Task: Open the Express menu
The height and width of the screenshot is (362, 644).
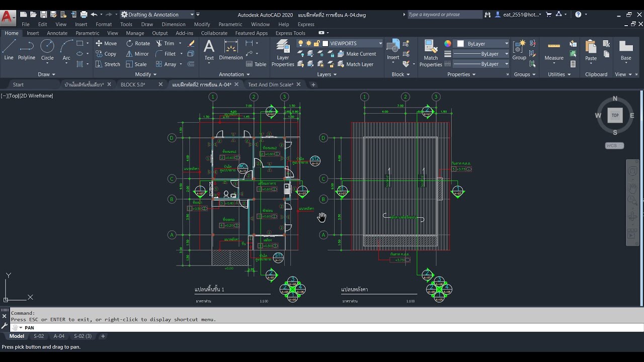Action: (x=306, y=24)
